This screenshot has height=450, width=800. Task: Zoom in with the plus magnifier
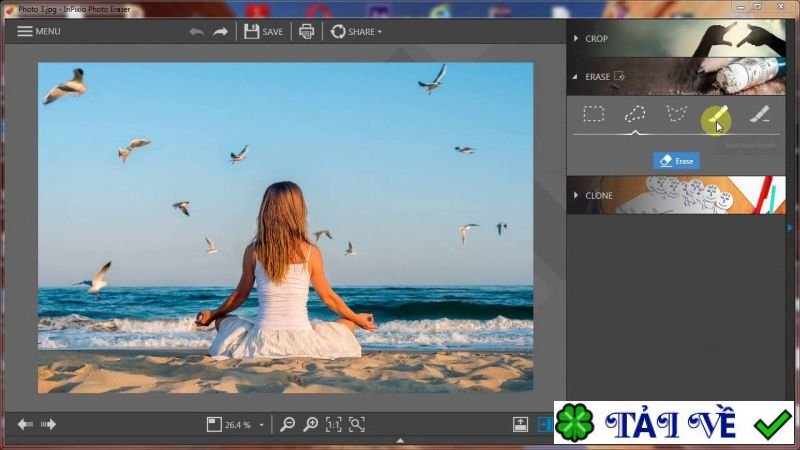coord(311,424)
